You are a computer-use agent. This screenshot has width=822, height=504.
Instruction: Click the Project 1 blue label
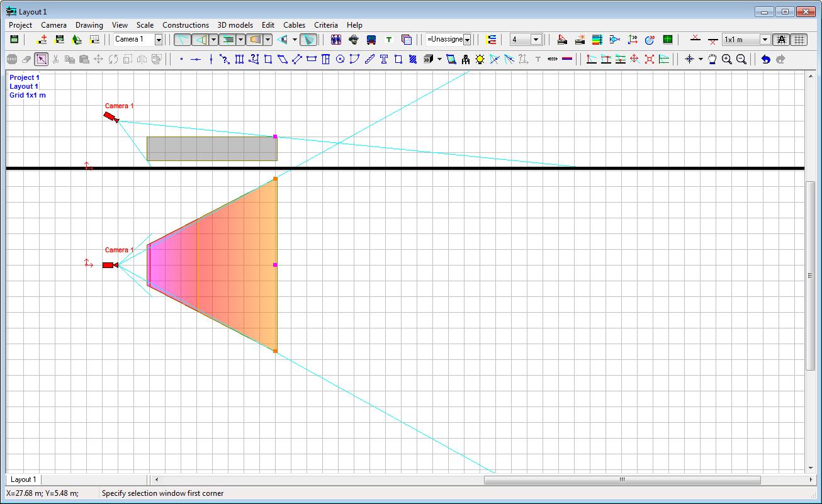(24, 77)
